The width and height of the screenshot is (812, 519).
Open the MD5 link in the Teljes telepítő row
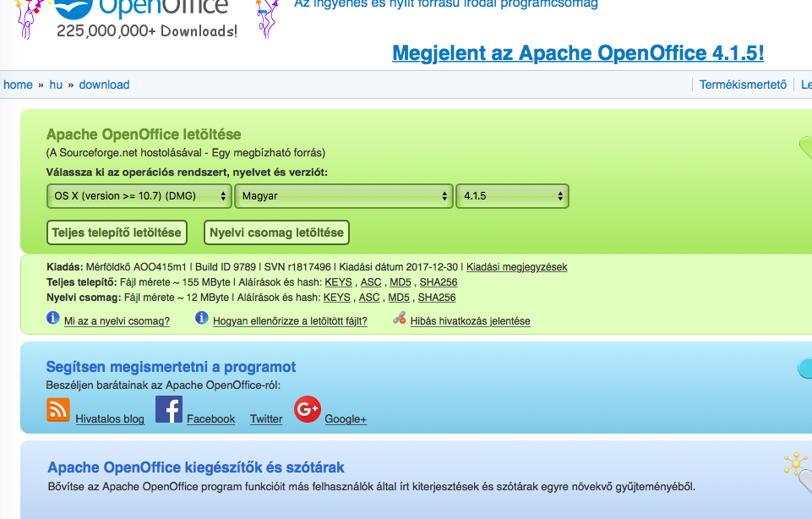401,282
